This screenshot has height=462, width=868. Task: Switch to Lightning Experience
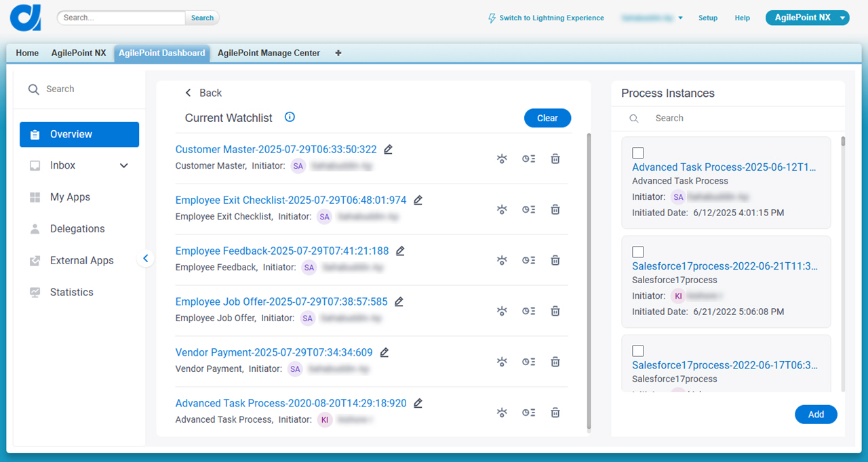tap(546, 18)
